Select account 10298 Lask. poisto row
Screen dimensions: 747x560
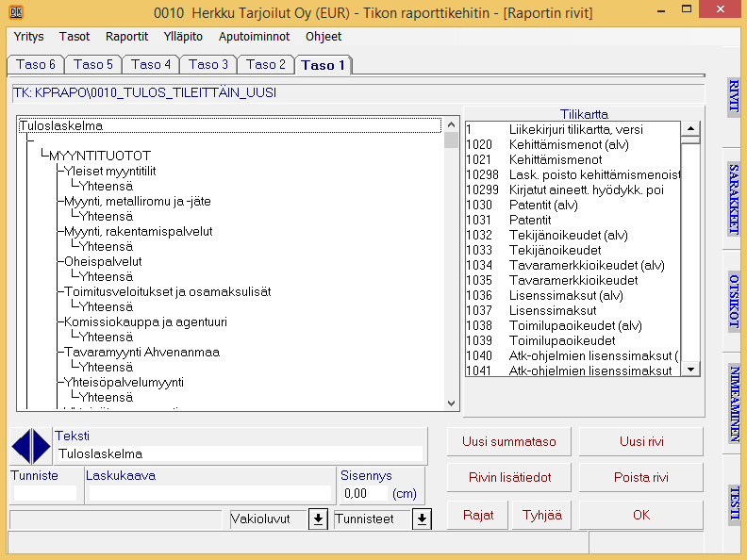[x=573, y=174]
